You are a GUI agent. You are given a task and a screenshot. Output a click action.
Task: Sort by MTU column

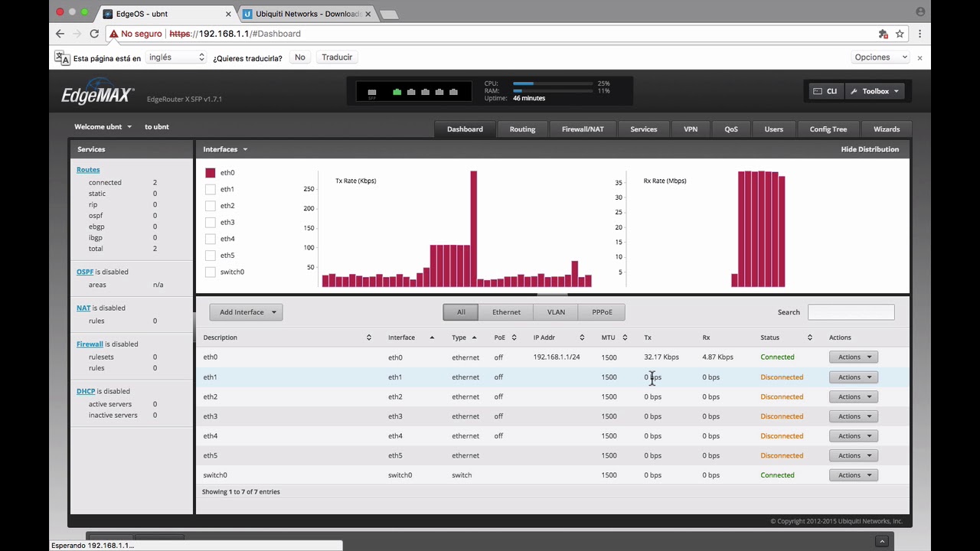[x=614, y=337]
